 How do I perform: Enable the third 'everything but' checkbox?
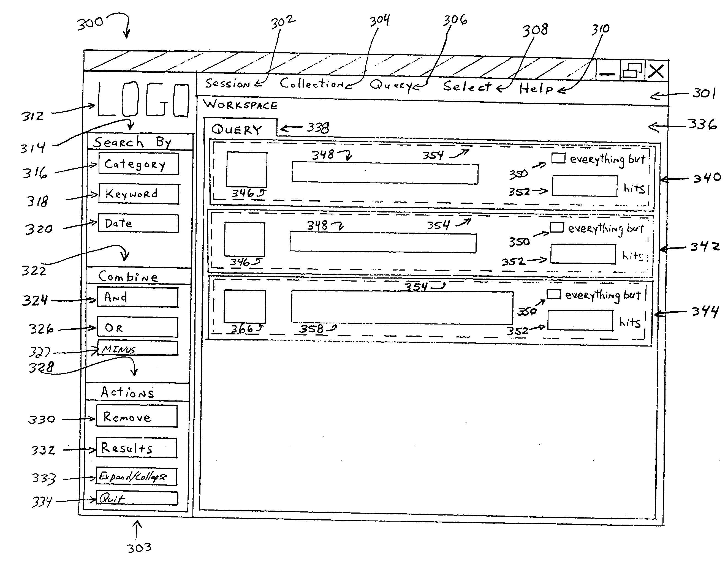pos(550,289)
